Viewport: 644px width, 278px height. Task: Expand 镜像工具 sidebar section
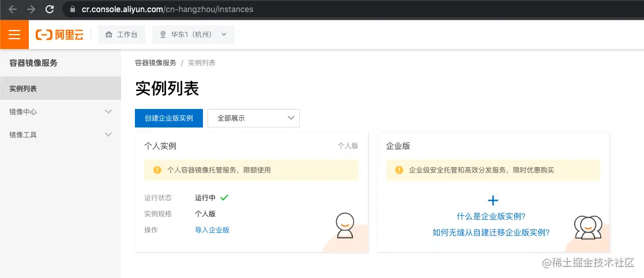[61, 134]
